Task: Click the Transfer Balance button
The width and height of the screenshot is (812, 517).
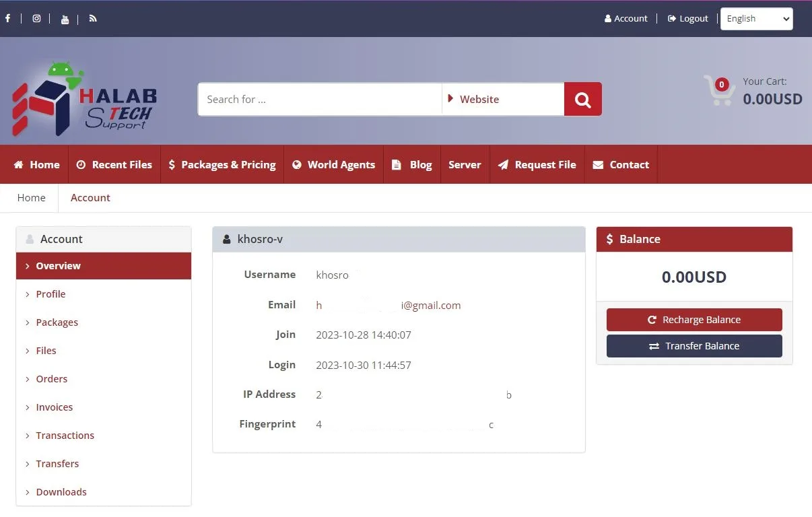Action: 694,346
